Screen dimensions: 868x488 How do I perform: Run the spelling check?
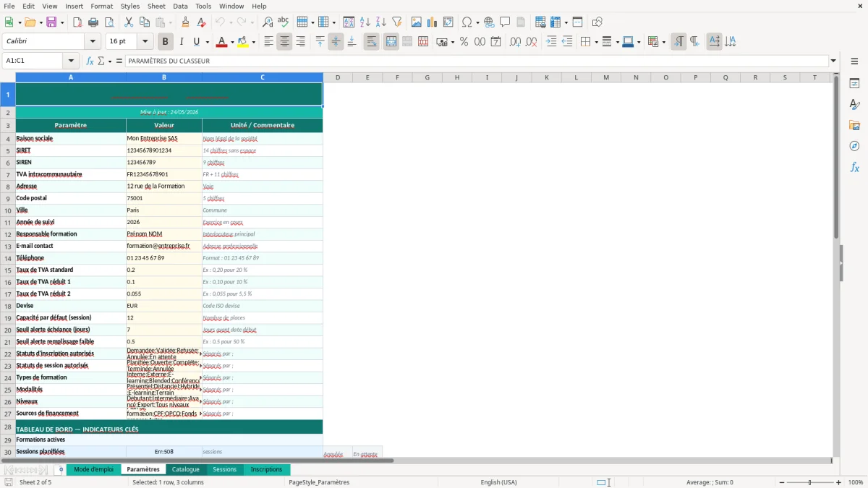point(283,22)
